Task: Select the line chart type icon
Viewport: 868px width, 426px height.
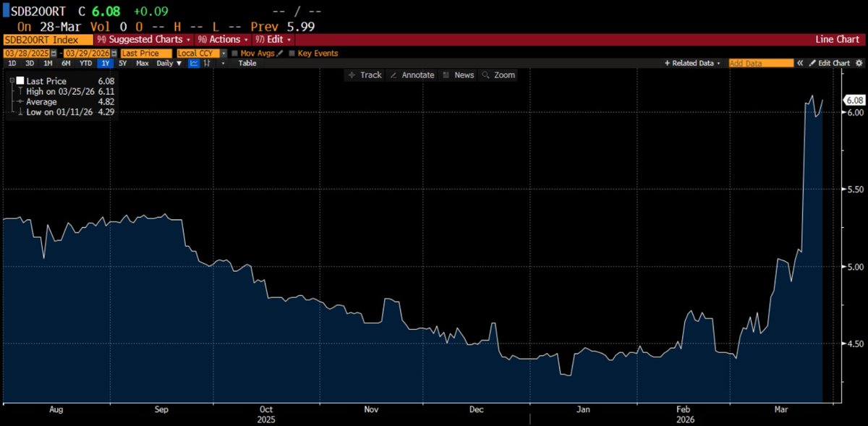Action: 194,64
